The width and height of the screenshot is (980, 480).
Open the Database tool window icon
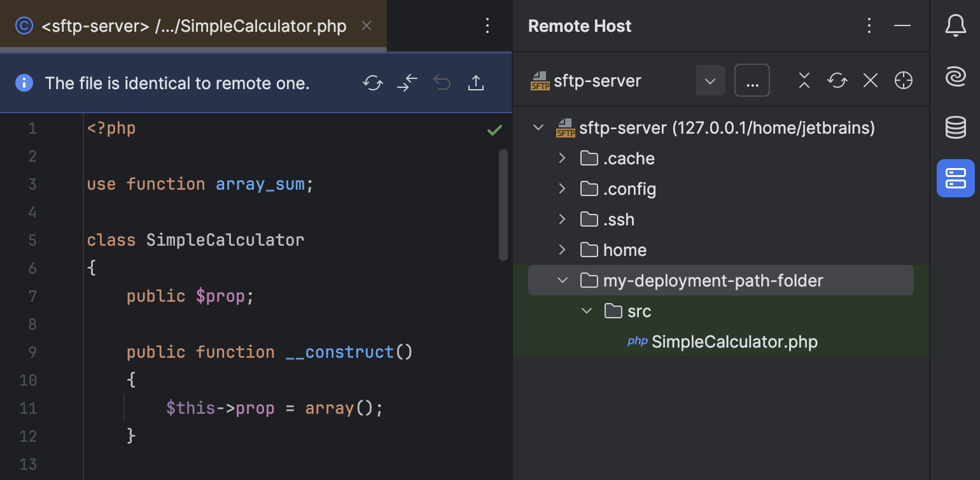pos(956,127)
